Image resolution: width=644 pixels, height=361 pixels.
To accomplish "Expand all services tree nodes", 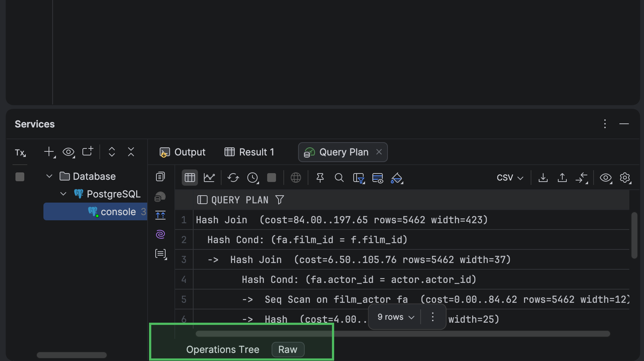I will [x=112, y=152].
